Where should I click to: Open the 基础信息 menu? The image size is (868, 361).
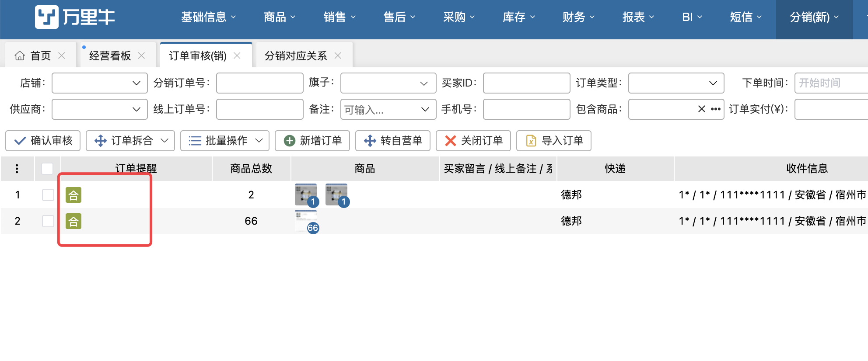click(x=209, y=17)
